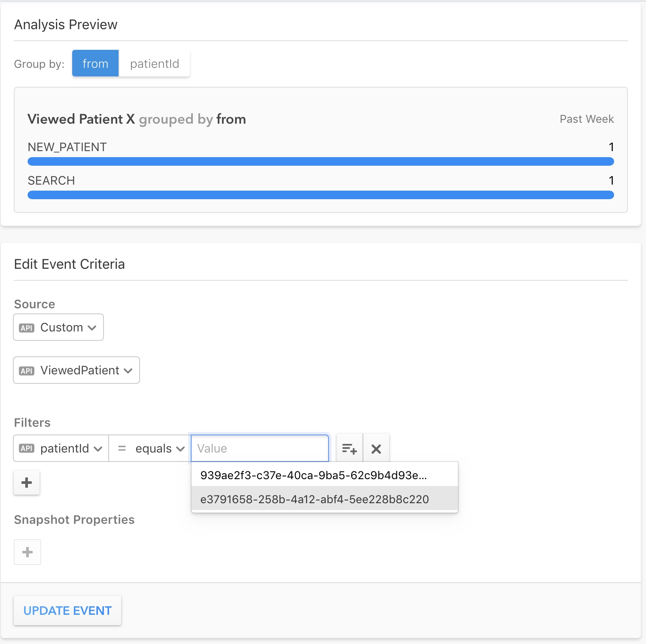
Task: Focus the filter Value input field
Action: tap(260, 449)
